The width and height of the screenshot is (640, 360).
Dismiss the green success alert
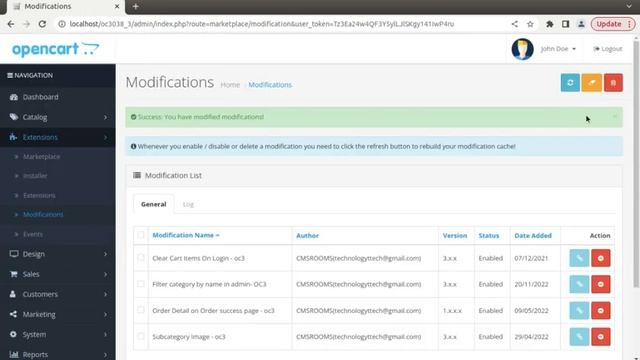pyautogui.click(x=614, y=117)
